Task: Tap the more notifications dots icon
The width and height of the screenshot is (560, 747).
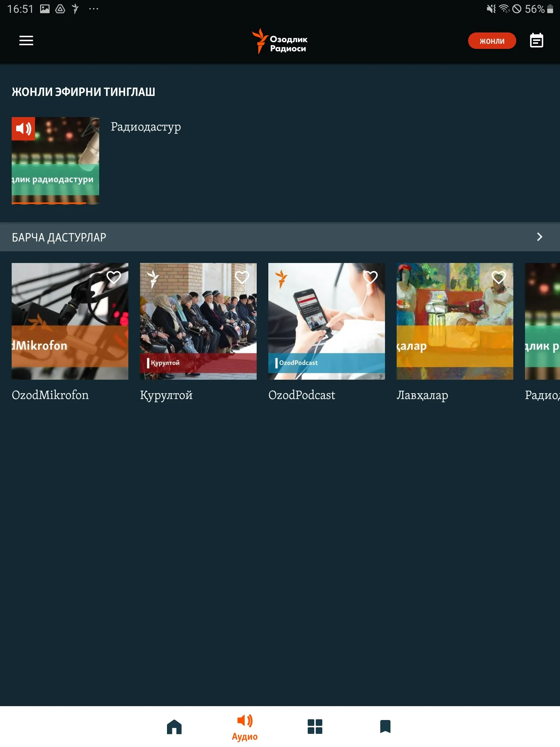Action: pos(94,9)
